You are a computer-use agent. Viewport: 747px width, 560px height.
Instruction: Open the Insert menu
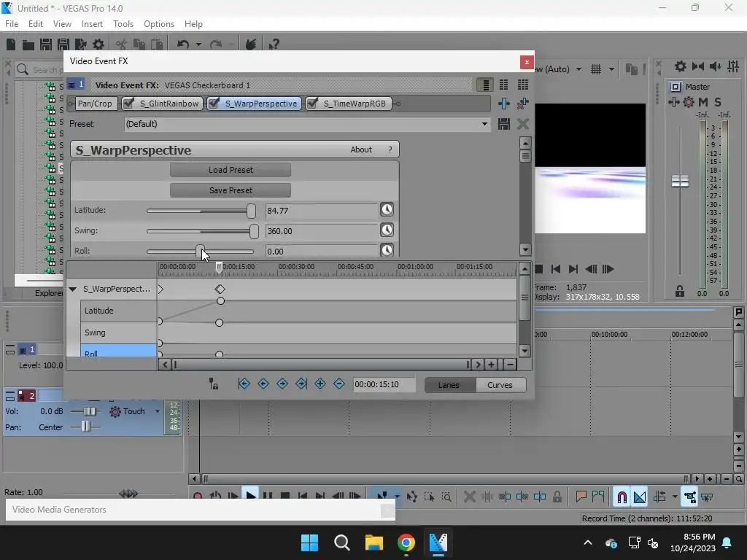(x=92, y=24)
